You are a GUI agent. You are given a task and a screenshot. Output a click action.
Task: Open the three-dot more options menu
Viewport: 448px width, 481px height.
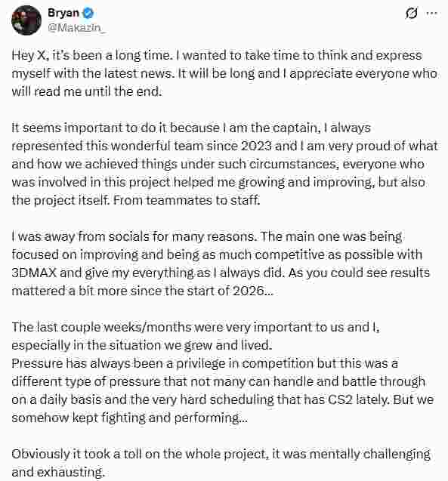[431, 13]
